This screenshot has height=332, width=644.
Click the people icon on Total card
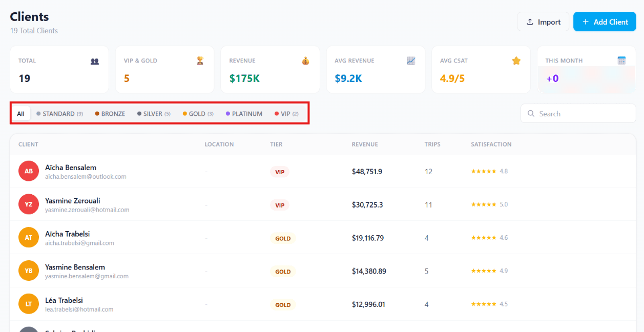coord(95,61)
